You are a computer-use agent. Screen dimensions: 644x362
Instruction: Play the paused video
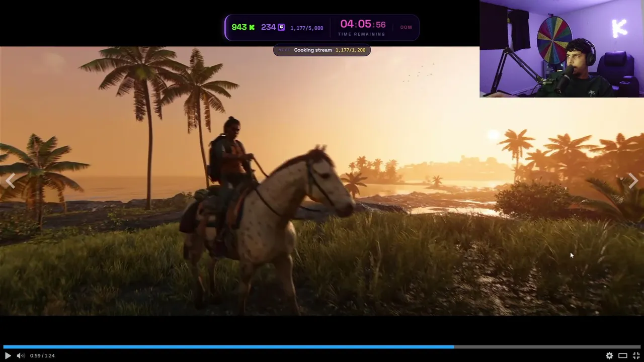[x=8, y=355]
